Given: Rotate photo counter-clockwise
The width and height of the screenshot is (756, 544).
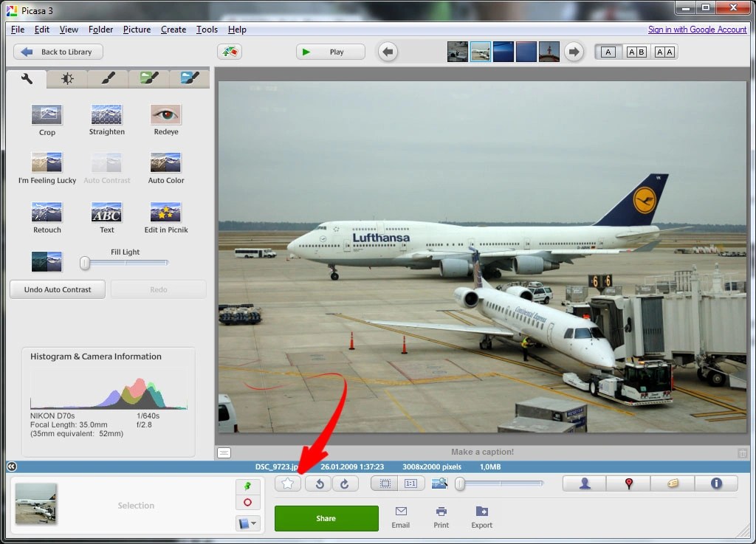Looking at the screenshot, I should point(319,483).
